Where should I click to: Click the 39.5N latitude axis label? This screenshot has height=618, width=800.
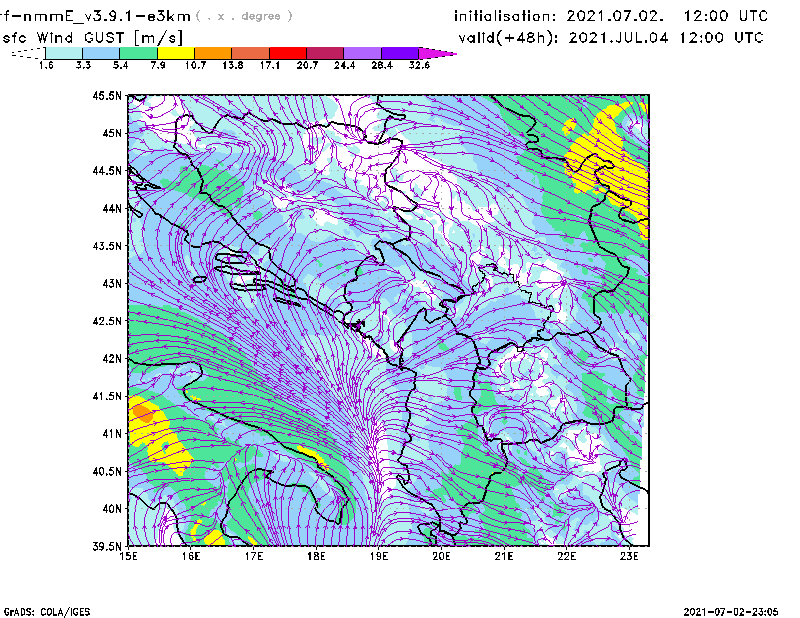[x=107, y=547]
